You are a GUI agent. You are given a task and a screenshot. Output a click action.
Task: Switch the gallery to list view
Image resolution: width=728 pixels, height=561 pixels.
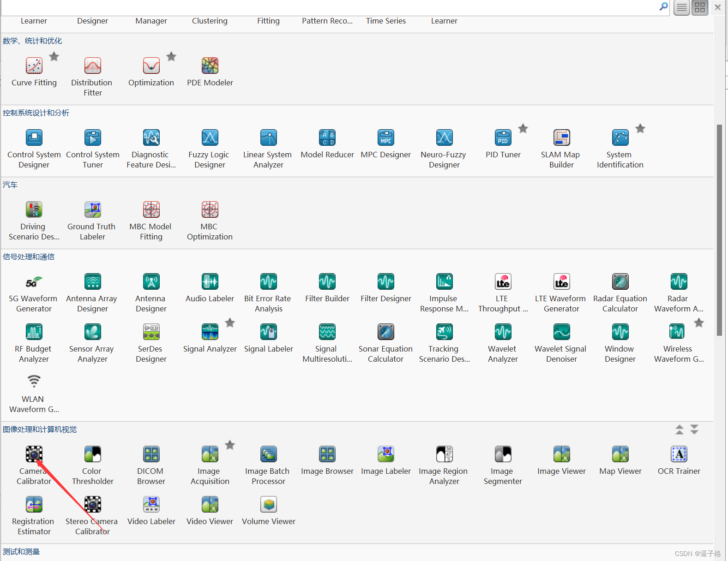coord(682,7)
